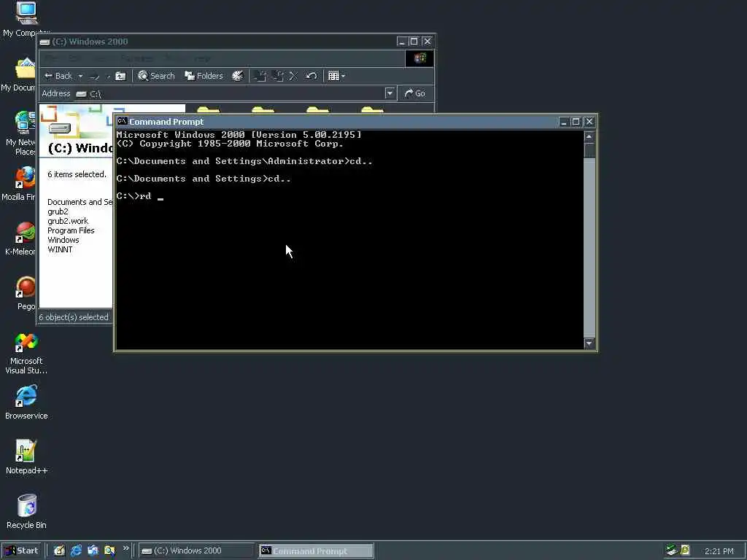Click the Explorer window's drive icon in the title bar
Image resolution: width=747 pixels, height=560 pixels.
pyautogui.click(x=44, y=42)
